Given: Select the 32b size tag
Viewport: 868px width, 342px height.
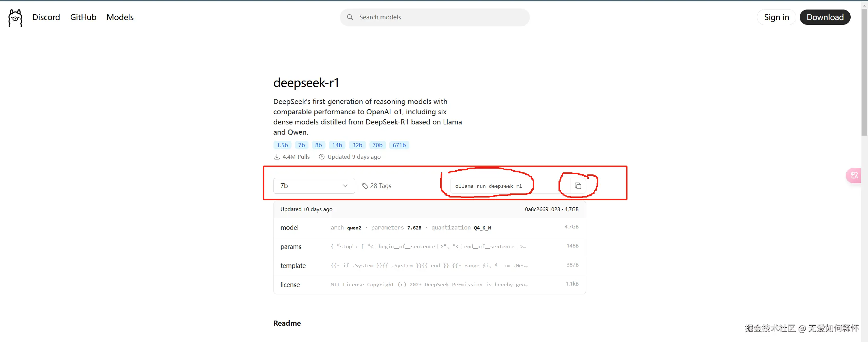Looking at the screenshot, I should [357, 145].
